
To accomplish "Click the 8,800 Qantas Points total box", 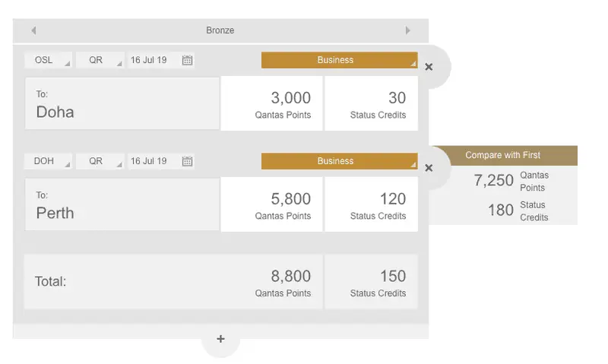I will point(272,282).
